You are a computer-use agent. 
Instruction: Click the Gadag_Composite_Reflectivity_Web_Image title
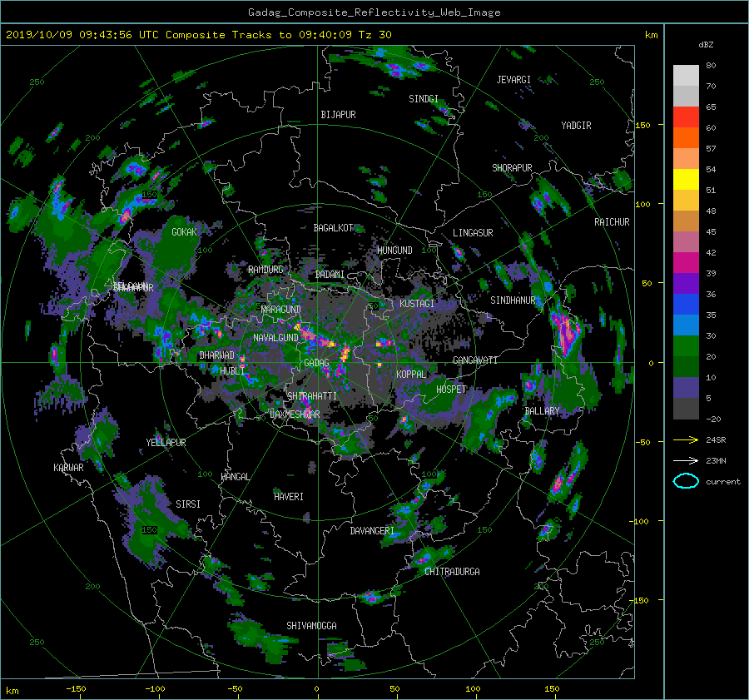click(x=374, y=12)
